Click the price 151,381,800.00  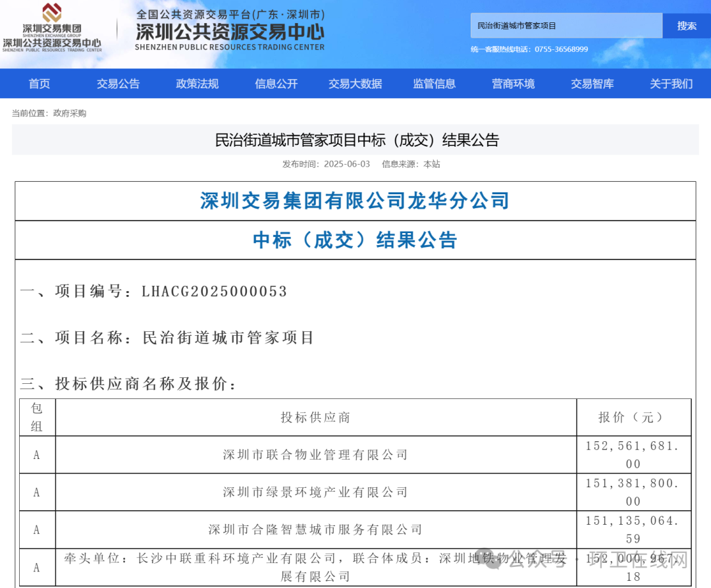[x=633, y=493]
